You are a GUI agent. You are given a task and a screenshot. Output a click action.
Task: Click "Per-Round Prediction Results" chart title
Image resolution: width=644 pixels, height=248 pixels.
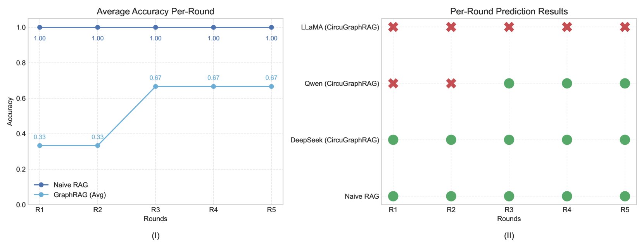pos(509,11)
